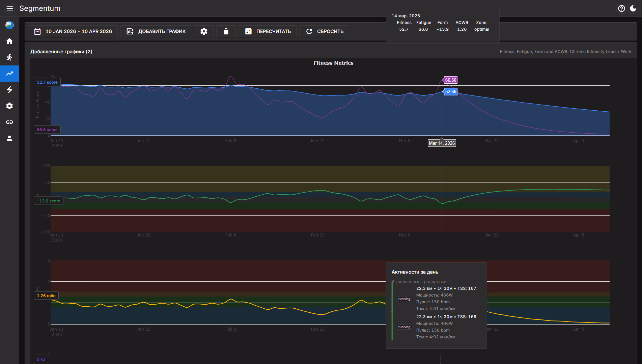This screenshot has width=642, height=364.
Task: Open the date range picker
Action: (x=73, y=31)
